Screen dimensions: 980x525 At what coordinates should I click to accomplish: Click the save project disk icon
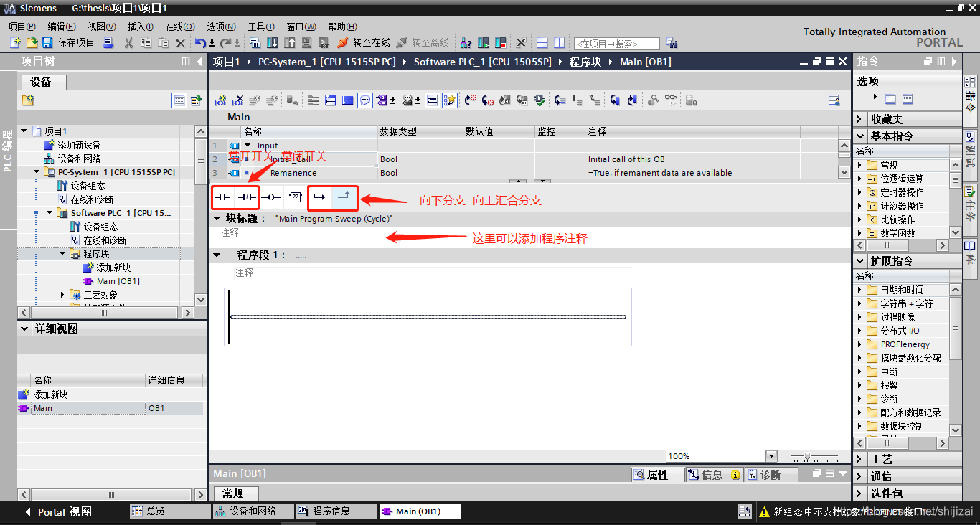click(x=47, y=43)
